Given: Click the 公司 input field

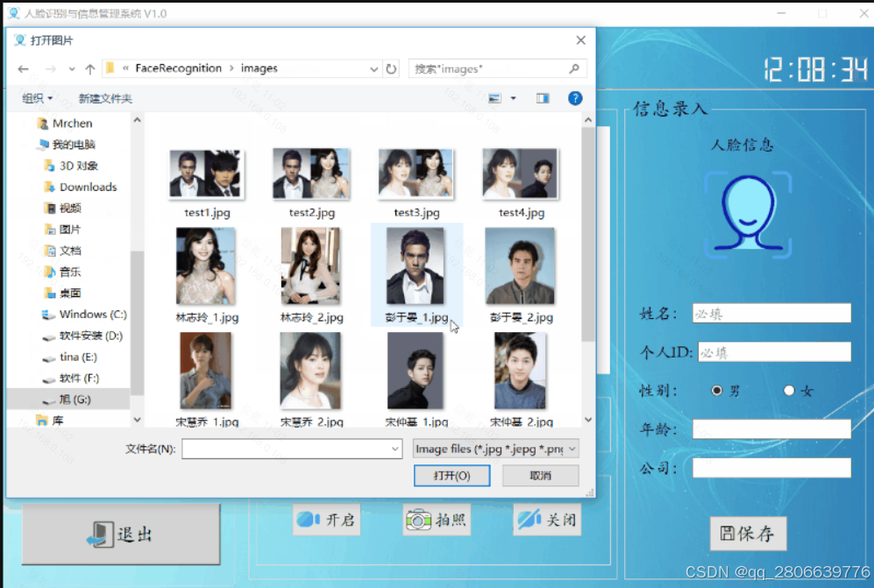Looking at the screenshot, I should [771, 468].
